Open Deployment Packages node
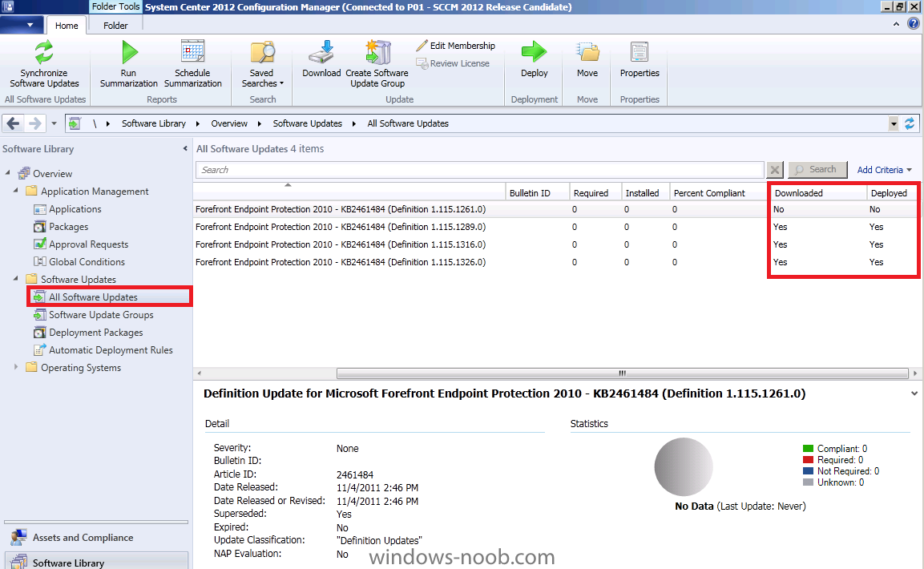 coord(88,333)
